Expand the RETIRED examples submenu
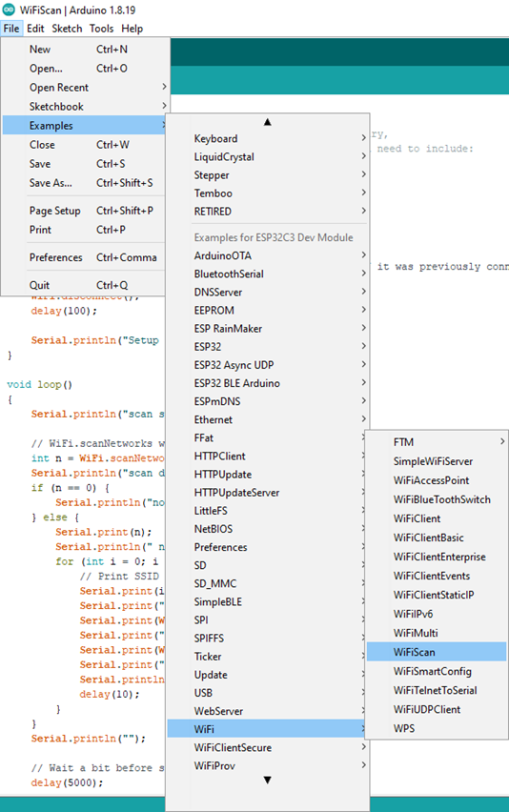 267,212
